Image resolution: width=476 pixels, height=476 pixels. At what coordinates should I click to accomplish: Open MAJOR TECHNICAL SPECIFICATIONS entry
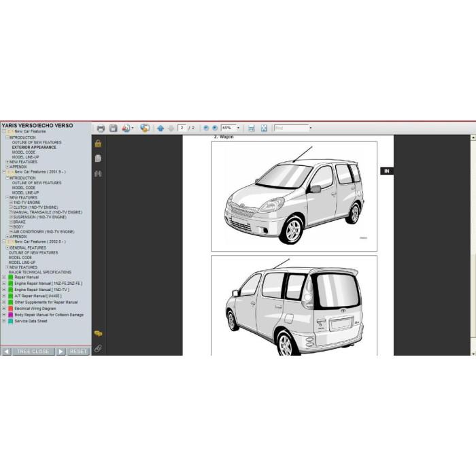tap(39, 272)
